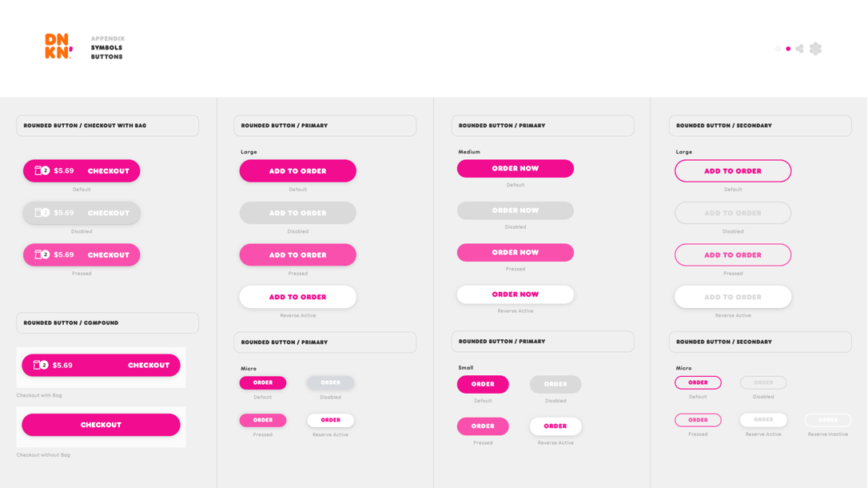Click the large default secondary Add to Order button

click(x=732, y=171)
